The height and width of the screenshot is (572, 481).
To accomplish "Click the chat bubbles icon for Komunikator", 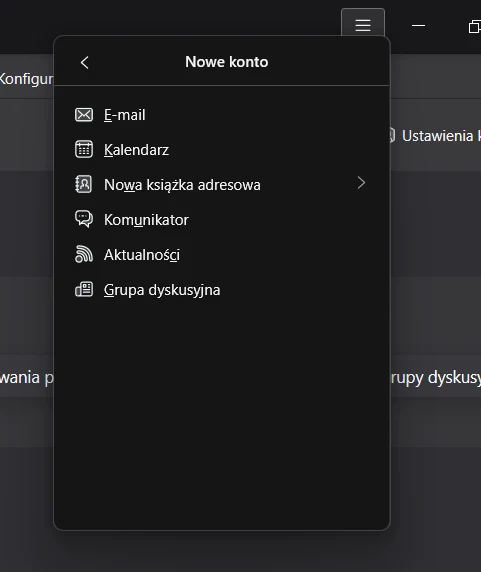I will 84,219.
